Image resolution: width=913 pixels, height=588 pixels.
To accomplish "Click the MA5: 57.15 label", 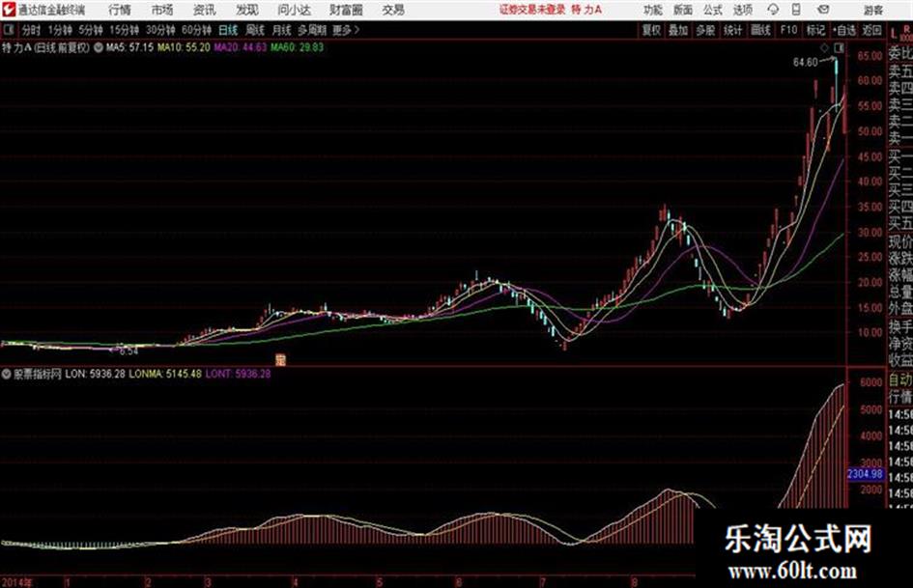I will [129, 47].
